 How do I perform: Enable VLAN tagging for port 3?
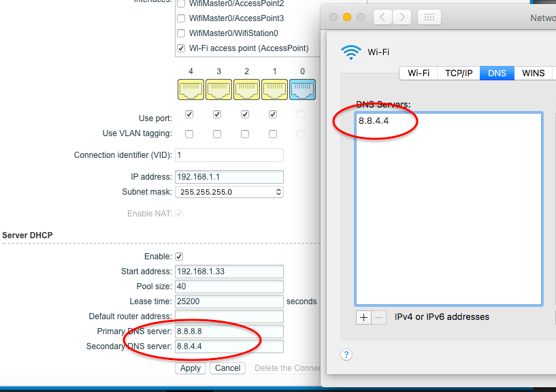[217, 134]
